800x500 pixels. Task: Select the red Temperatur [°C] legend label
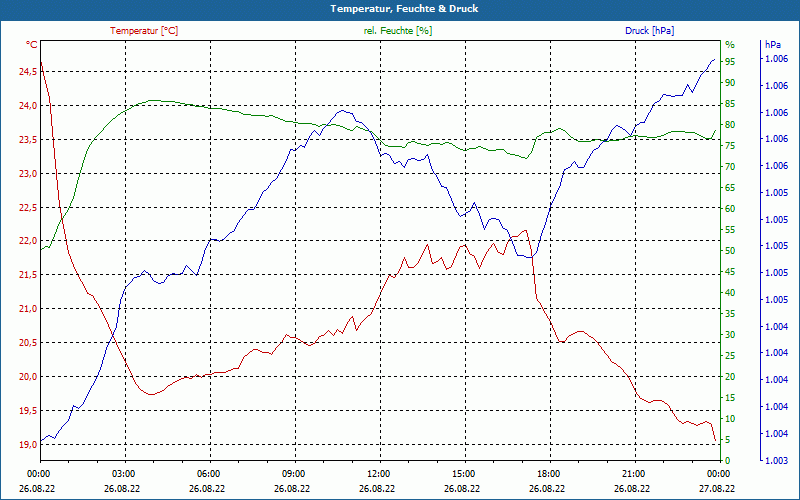(144, 31)
